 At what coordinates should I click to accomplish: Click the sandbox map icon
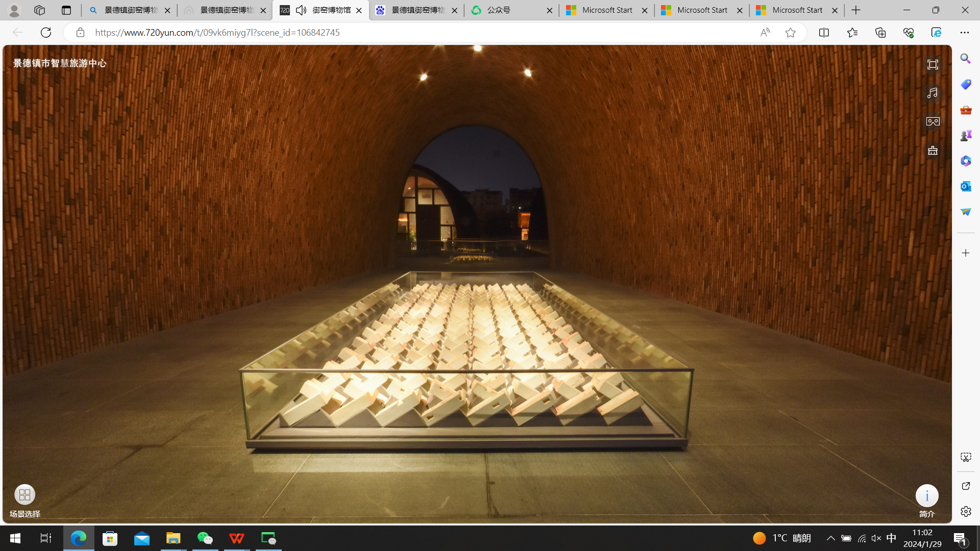[933, 151]
